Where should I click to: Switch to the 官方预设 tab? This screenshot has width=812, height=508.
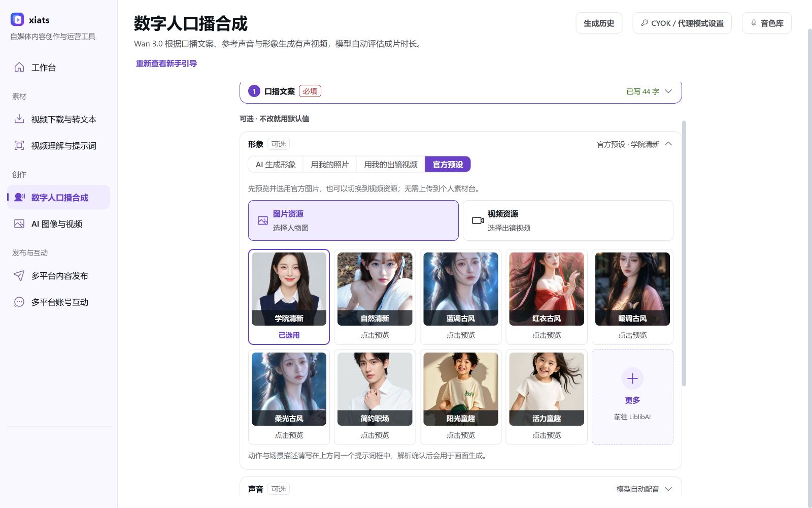[x=448, y=165]
